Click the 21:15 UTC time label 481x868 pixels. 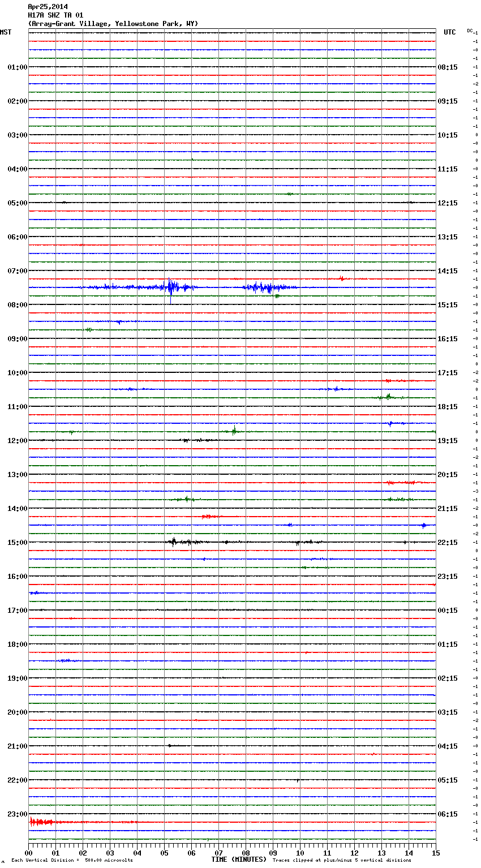448,509
